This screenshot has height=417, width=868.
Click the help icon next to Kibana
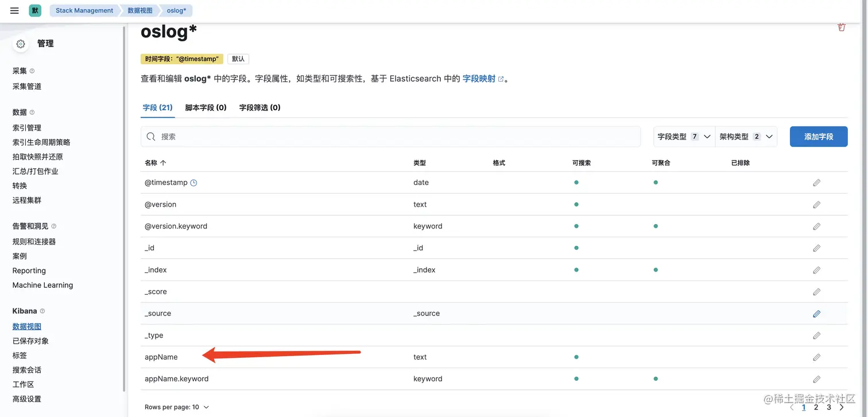[x=42, y=311]
